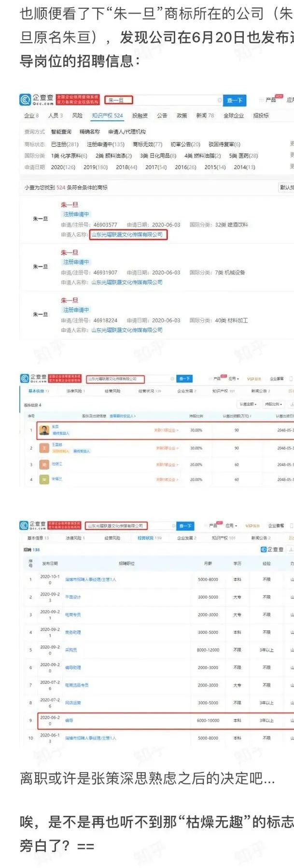The width and height of the screenshot is (294, 868).
Task: Click applicant company link under trademark 46918224
Action: [x=127, y=330]
